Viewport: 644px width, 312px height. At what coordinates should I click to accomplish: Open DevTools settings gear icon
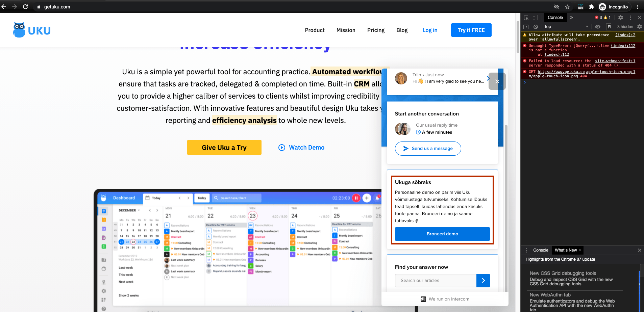[621, 18]
